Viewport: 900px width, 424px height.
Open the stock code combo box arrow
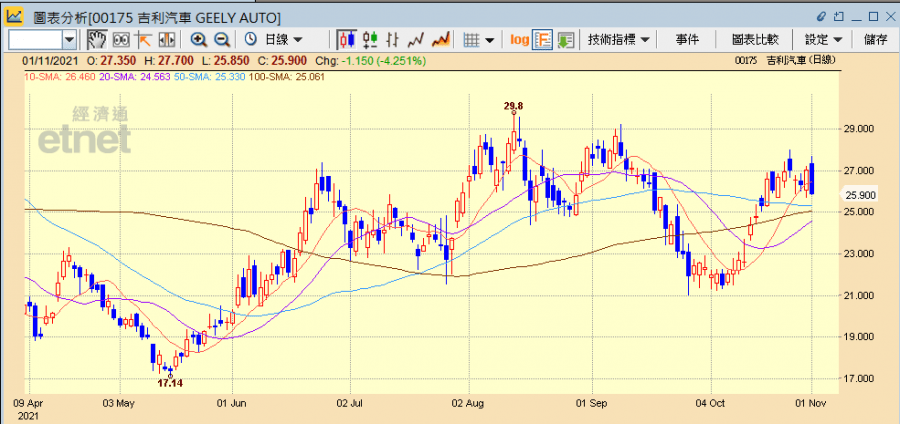tap(69, 40)
